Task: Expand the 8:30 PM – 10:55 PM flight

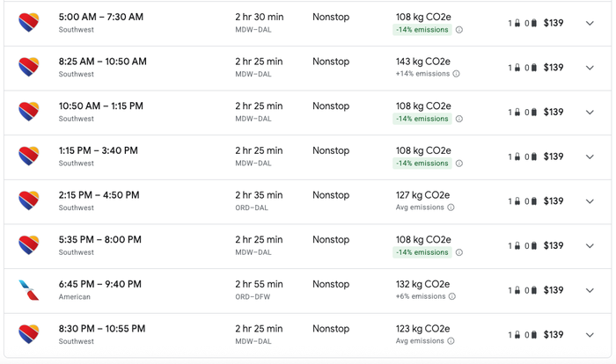Action: [590, 335]
